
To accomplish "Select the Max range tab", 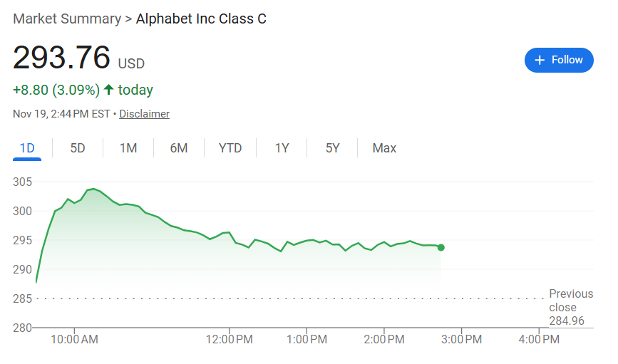I will pyautogui.click(x=384, y=148).
